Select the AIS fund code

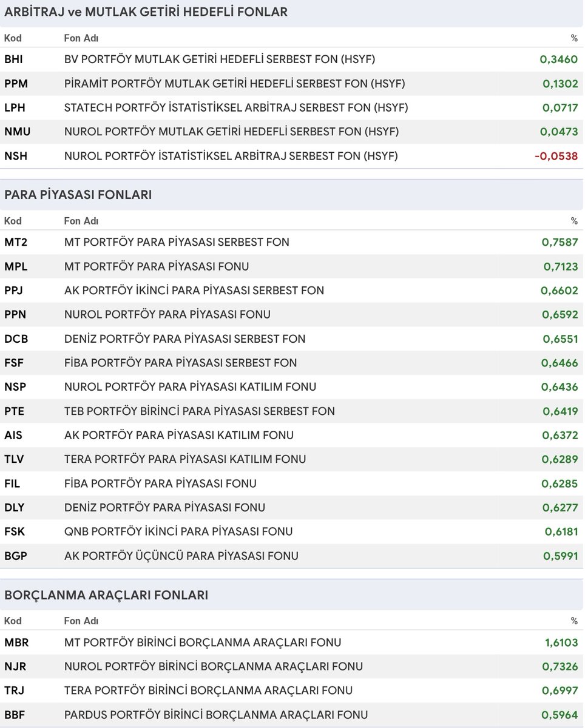point(13,435)
